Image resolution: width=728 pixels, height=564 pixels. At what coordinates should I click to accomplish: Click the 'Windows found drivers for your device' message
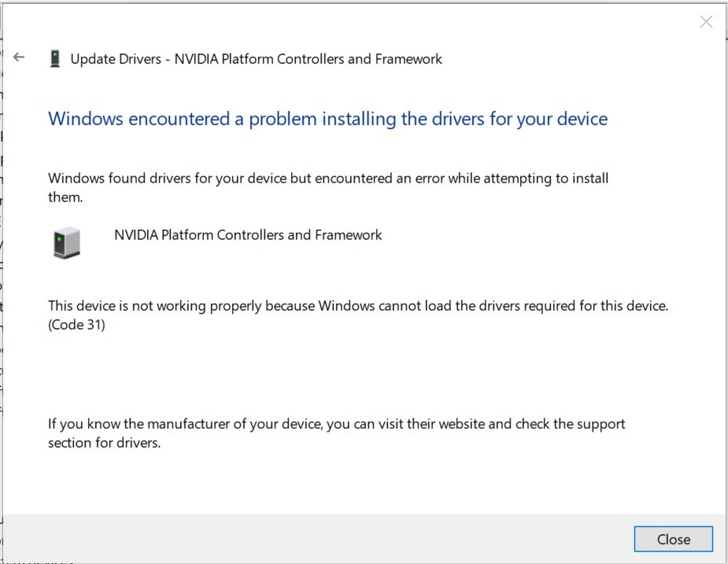point(328,187)
